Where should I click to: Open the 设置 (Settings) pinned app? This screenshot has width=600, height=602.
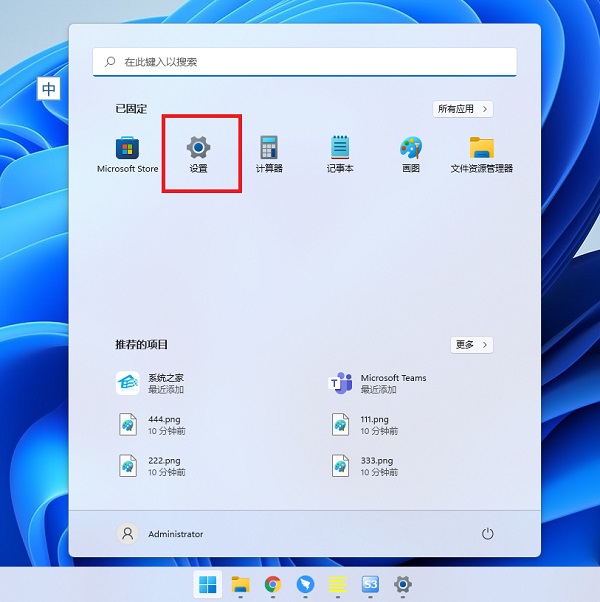[199, 154]
